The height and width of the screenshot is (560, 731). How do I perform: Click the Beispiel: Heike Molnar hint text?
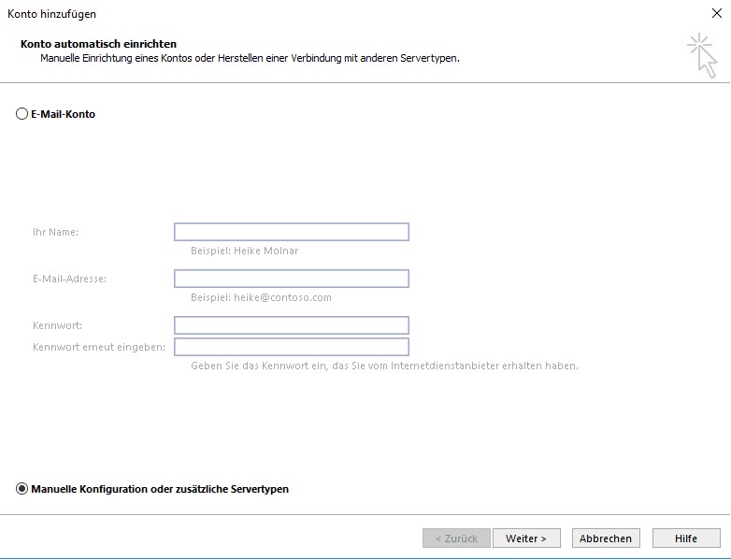[245, 251]
